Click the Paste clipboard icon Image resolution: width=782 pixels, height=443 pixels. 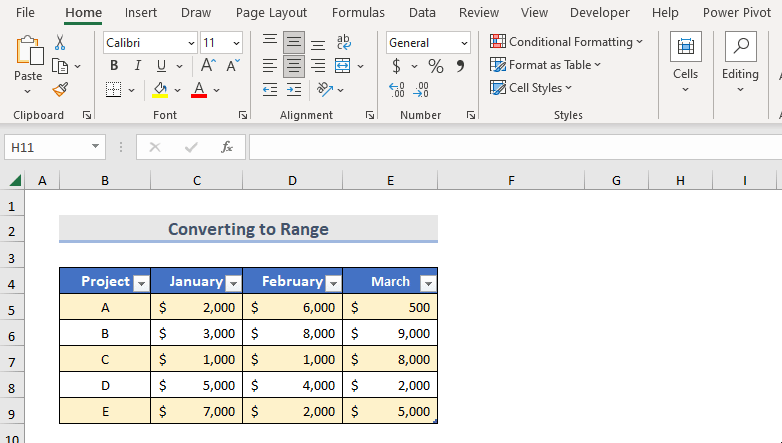[x=28, y=51]
